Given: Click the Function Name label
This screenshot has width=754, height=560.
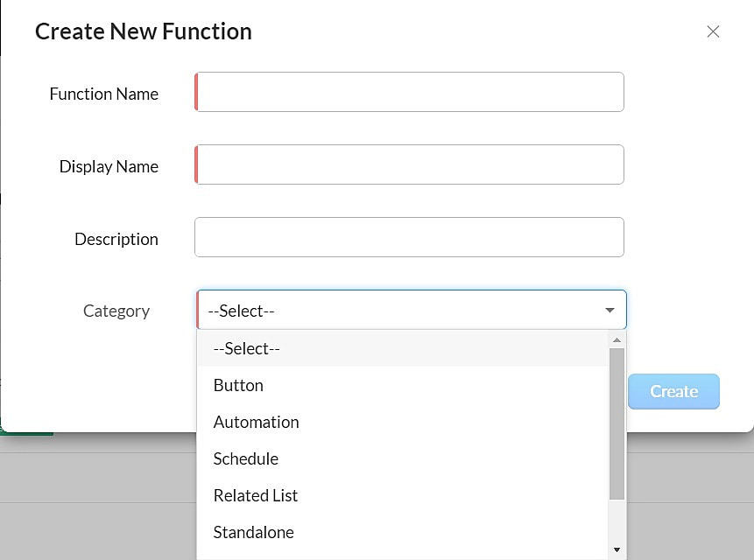Looking at the screenshot, I should pos(103,94).
